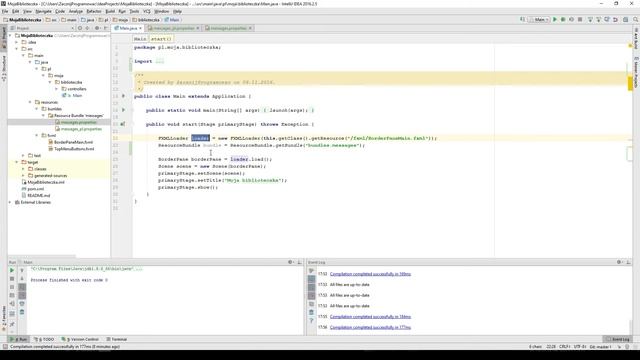Expand the controllers package node
Viewport: 640px width, 360px height.
pos(57,89)
